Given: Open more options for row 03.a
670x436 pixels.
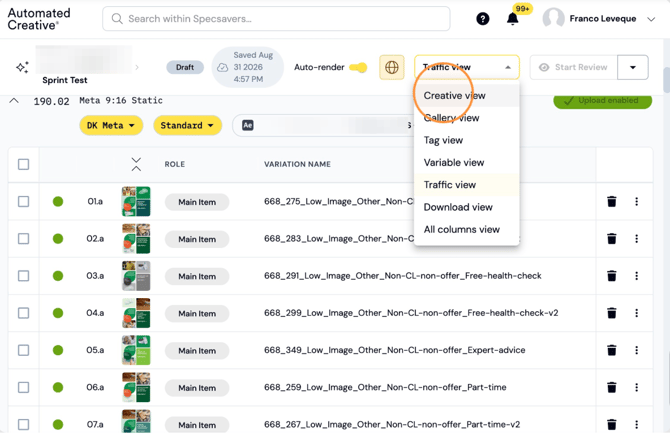Looking at the screenshot, I should 637,276.
